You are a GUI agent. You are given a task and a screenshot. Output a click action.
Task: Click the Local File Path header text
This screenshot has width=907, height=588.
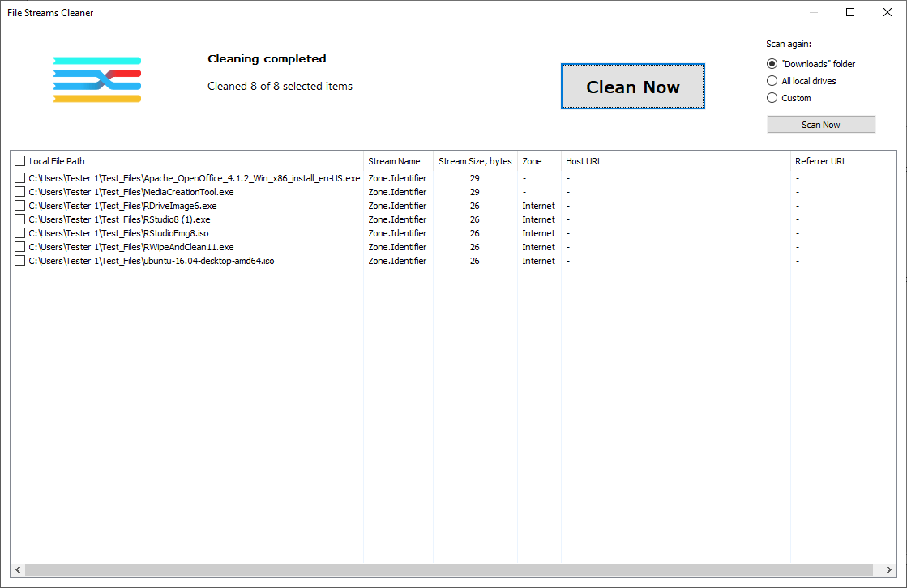[57, 161]
